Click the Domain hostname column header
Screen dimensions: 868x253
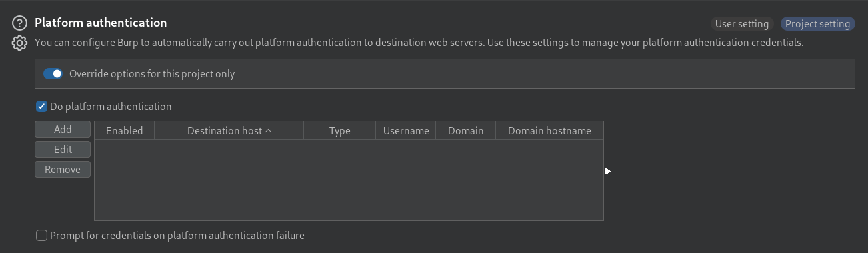click(x=549, y=131)
